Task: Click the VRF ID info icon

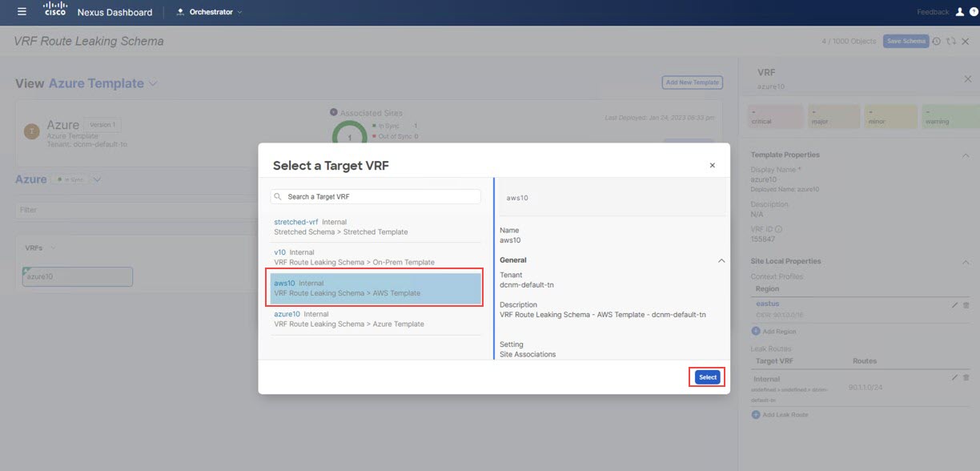Action: click(x=779, y=229)
